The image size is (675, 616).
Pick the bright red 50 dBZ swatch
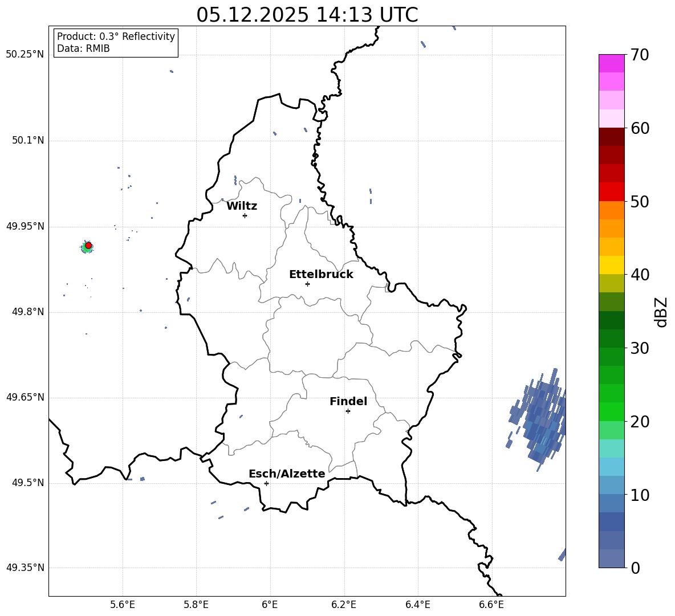pos(612,192)
